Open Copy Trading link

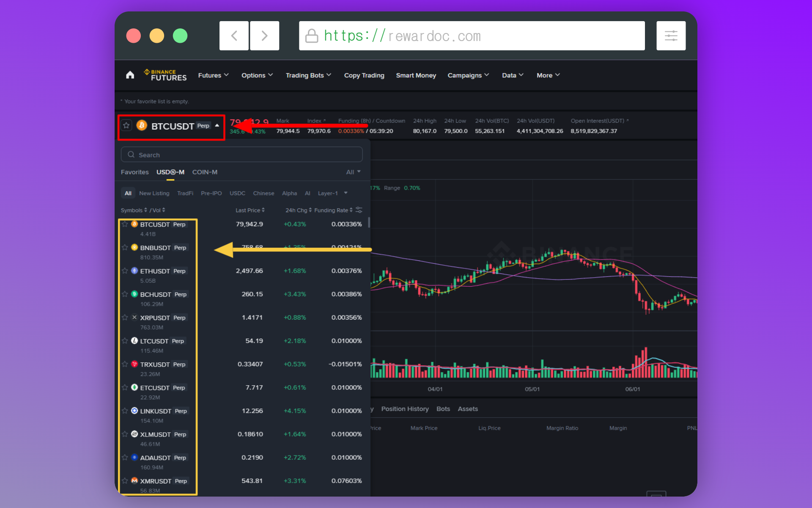[364, 75]
